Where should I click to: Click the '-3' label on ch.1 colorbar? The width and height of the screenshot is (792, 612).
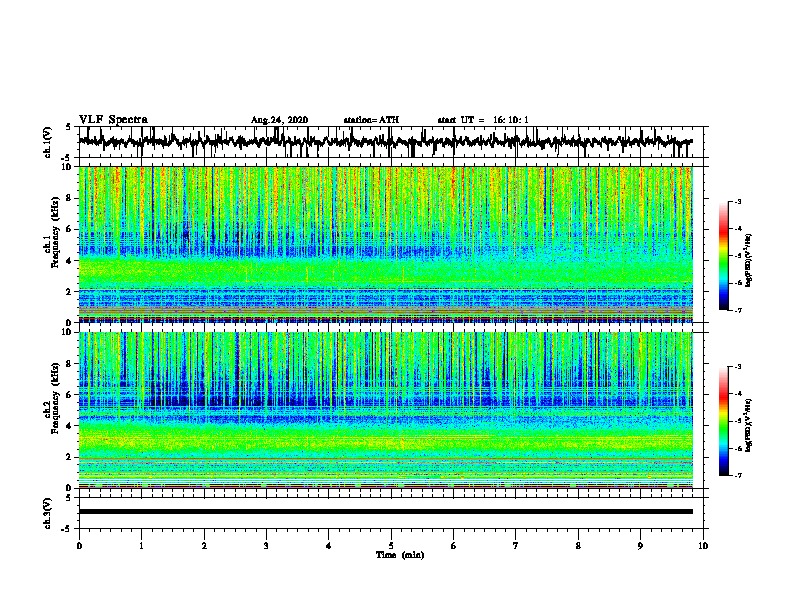(737, 201)
